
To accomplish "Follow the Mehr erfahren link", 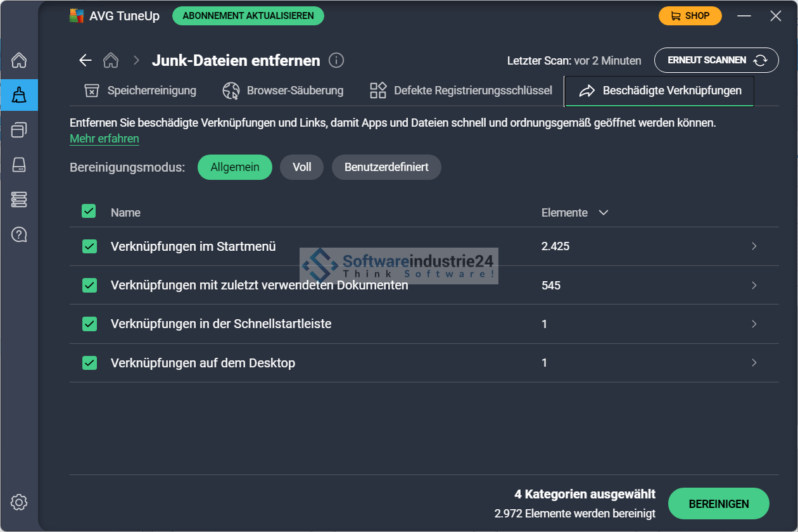I will coord(104,139).
